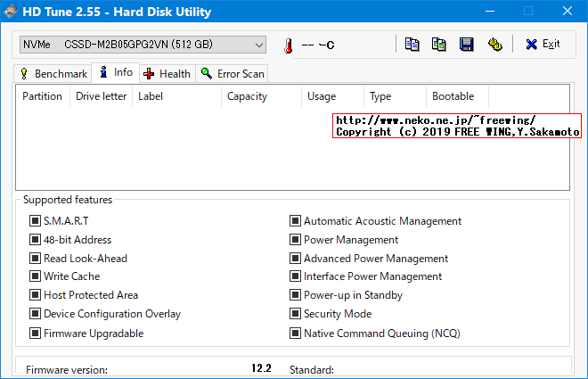Click the Bootable column header
This screenshot has width=588, height=379.
(453, 96)
